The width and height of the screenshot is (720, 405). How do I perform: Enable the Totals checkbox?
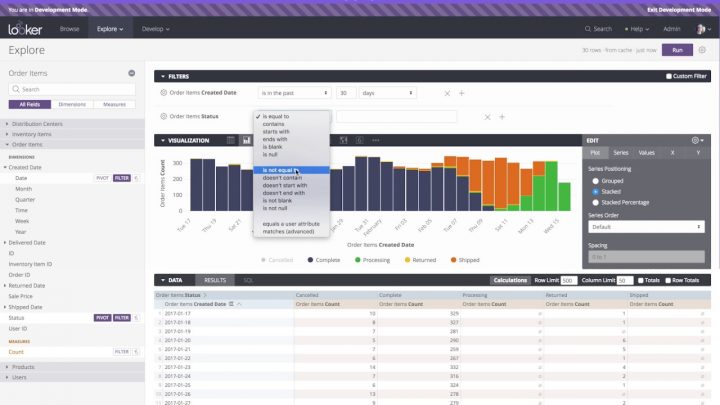coord(641,280)
